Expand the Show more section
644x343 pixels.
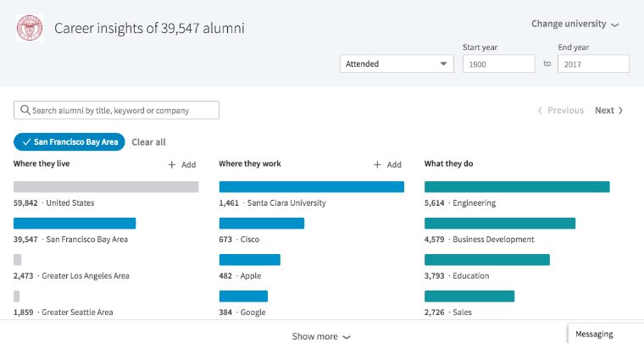(x=321, y=336)
